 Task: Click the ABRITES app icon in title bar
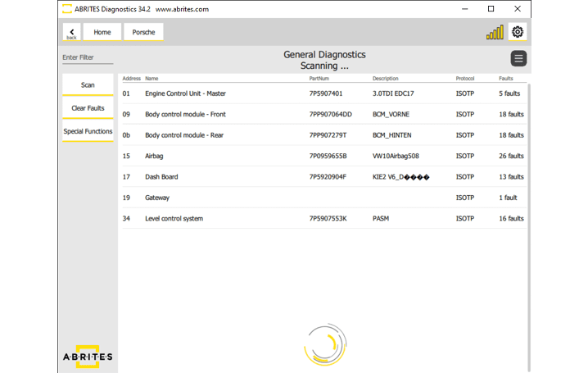coord(66,9)
